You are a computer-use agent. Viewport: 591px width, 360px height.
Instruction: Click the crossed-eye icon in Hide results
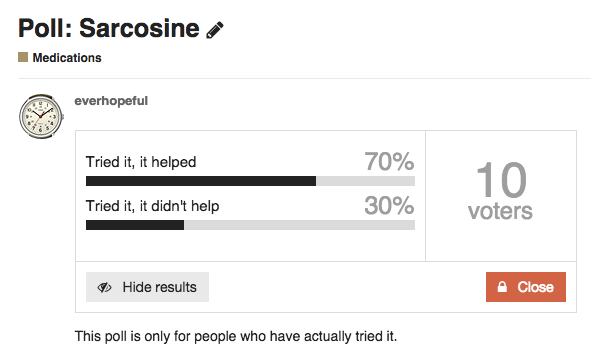104,287
